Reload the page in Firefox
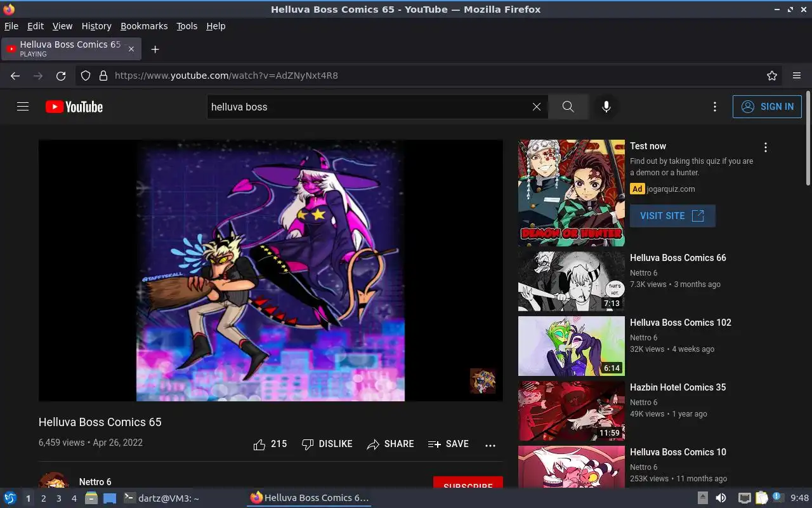This screenshot has height=508, width=812. (61, 76)
